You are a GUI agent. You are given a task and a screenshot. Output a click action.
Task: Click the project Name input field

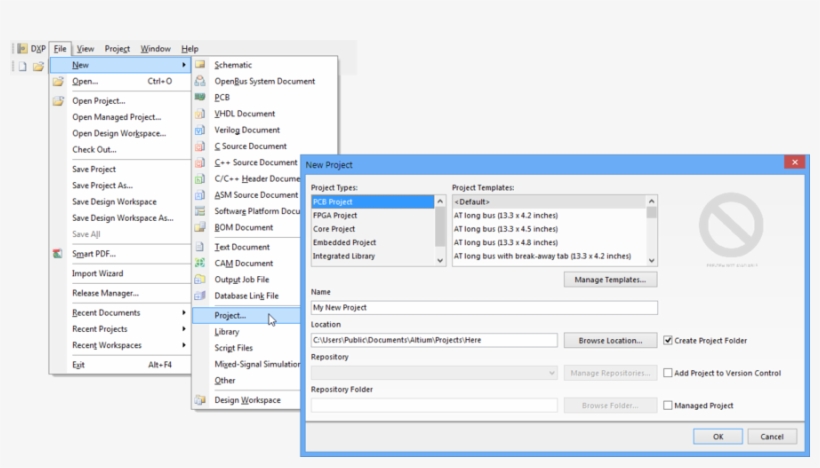[x=484, y=307]
